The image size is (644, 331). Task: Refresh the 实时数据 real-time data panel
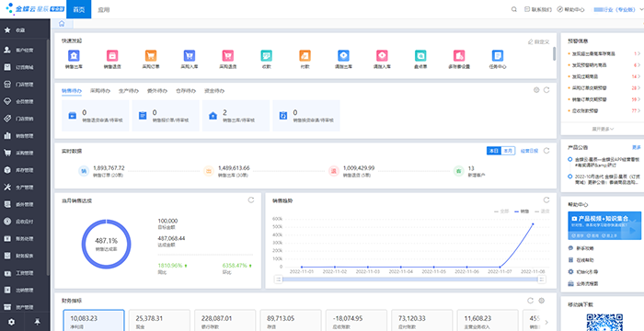click(546, 151)
